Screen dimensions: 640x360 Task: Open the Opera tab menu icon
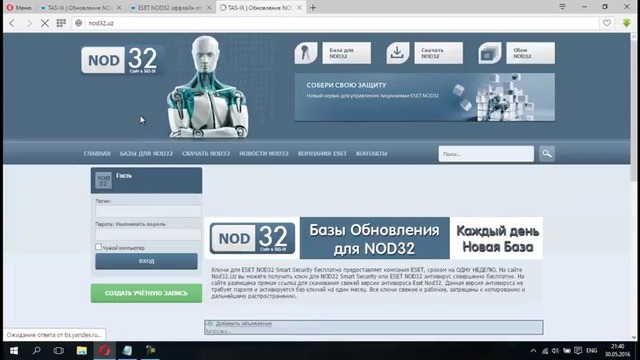[x=562, y=7]
